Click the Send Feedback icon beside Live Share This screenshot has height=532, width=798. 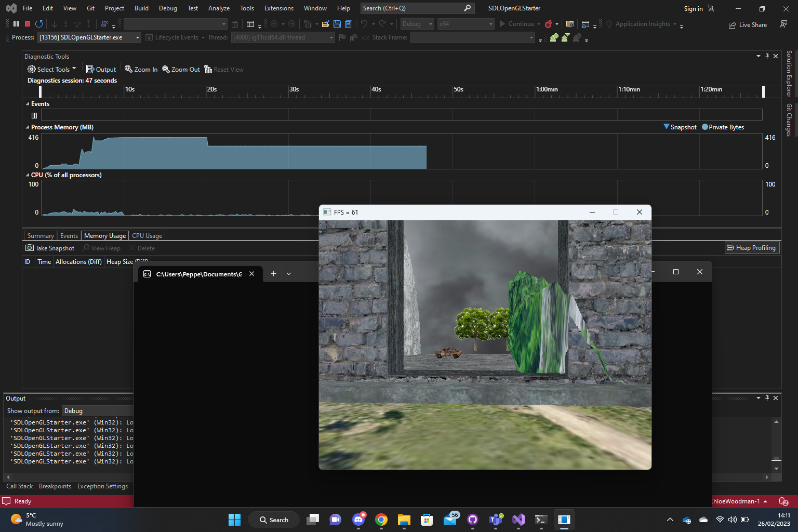783,24
